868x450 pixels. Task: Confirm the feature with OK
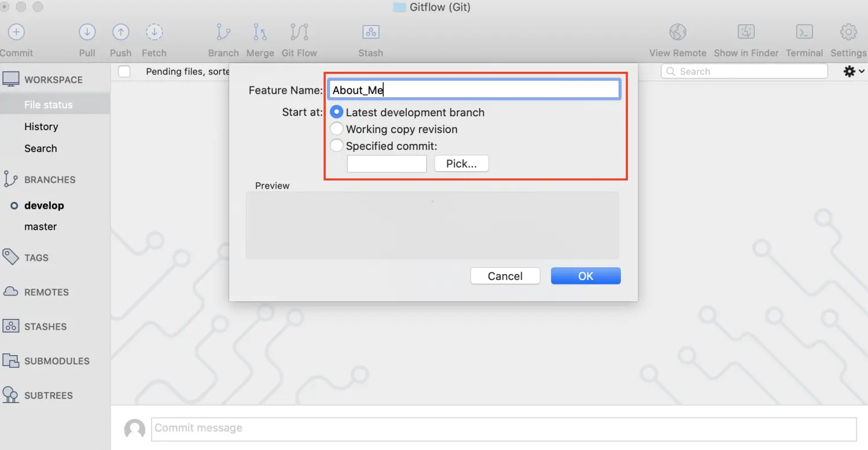point(586,276)
